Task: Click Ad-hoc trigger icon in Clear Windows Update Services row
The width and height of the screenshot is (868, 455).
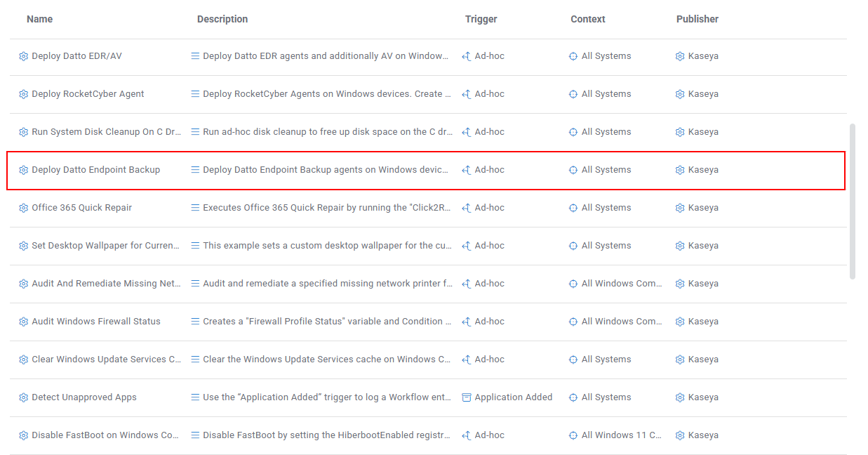Action: (467, 360)
